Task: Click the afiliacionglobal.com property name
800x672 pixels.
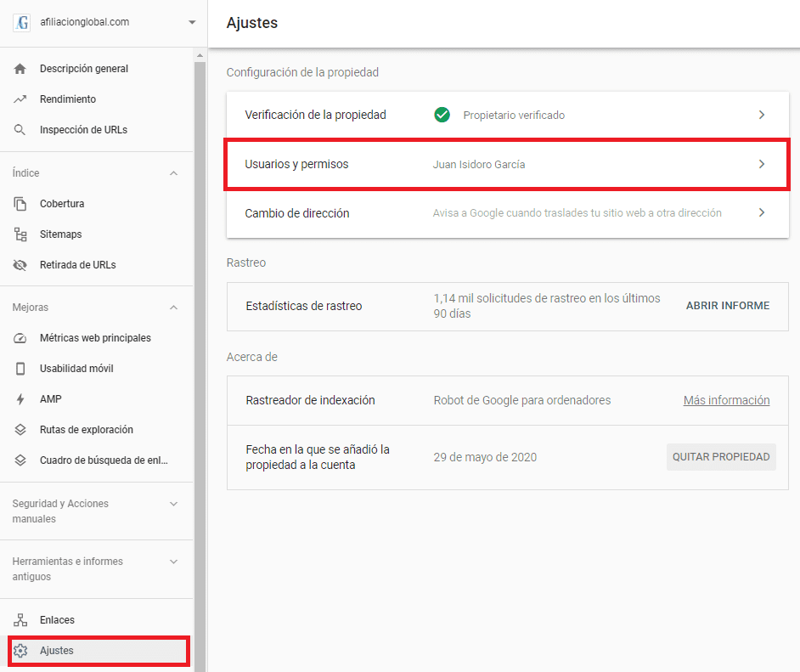Action: (85, 22)
